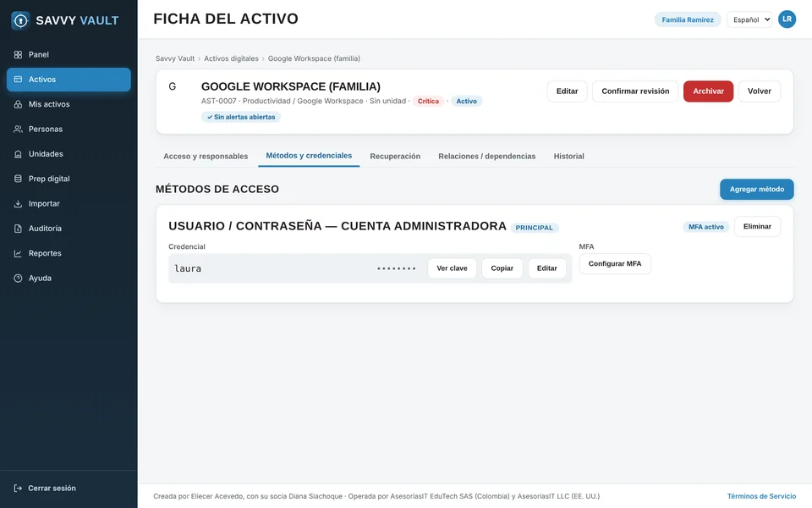Click the MÉTODOS DE ACCESO heading
Image resolution: width=812 pixels, height=508 pixels.
[x=217, y=189]
